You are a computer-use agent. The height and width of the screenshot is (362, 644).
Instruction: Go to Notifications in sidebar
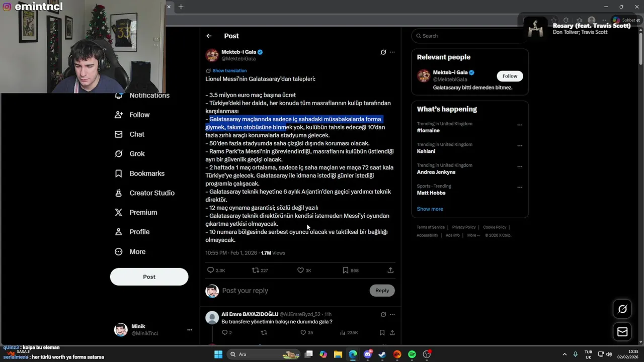pyautogui.click(x=142, y=96)
